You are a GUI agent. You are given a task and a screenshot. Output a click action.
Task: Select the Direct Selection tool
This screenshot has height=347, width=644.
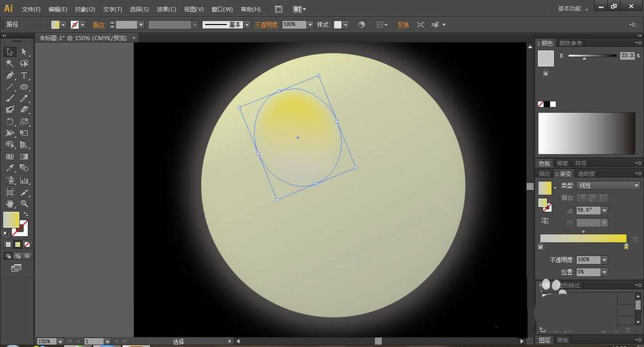tap(24, 52)
